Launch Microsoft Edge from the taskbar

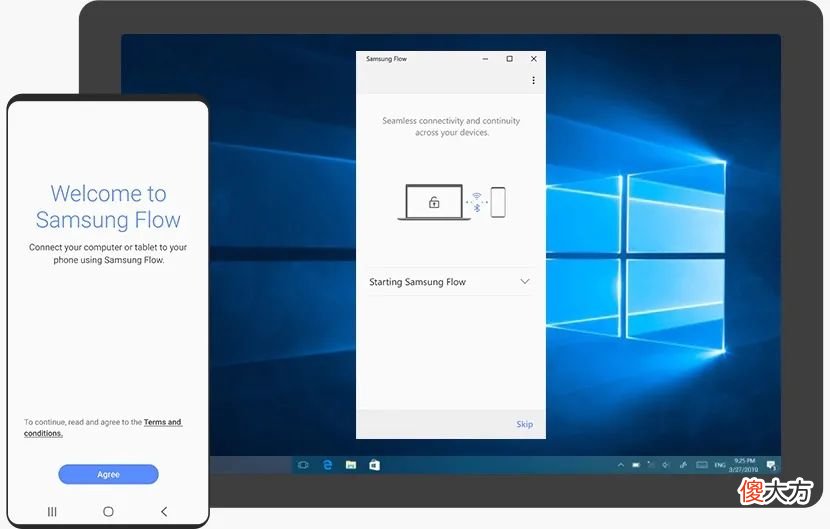[327, 465]
